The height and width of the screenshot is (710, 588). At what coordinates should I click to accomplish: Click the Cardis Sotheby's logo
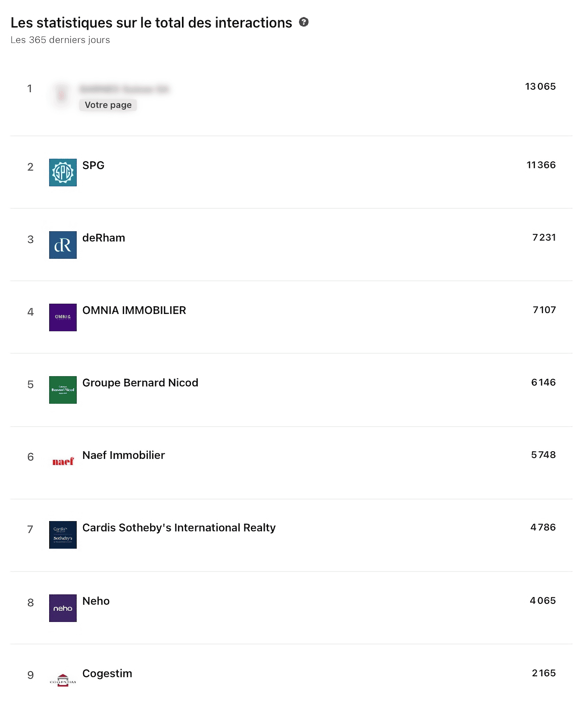(x=63, y=535)
